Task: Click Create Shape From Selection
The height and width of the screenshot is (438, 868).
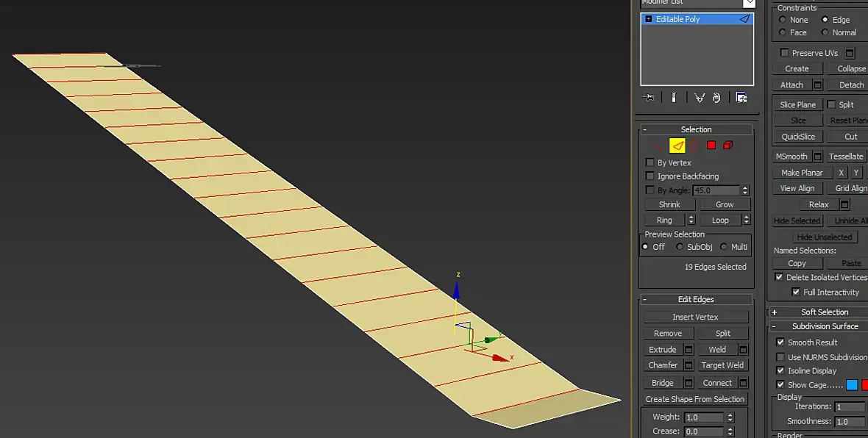Action: click(x=694, y=399)
